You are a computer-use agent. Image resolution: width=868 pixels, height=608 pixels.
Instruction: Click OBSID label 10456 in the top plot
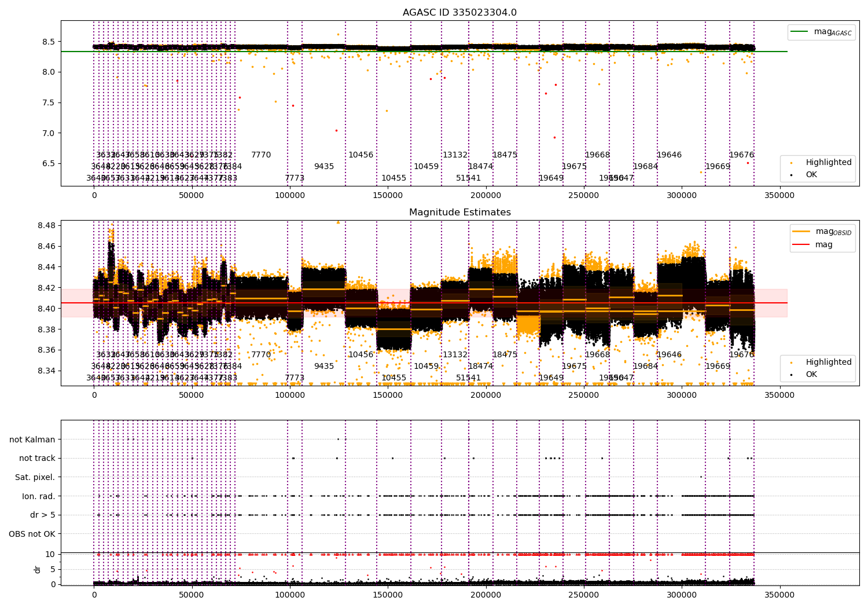pos(361,155)
